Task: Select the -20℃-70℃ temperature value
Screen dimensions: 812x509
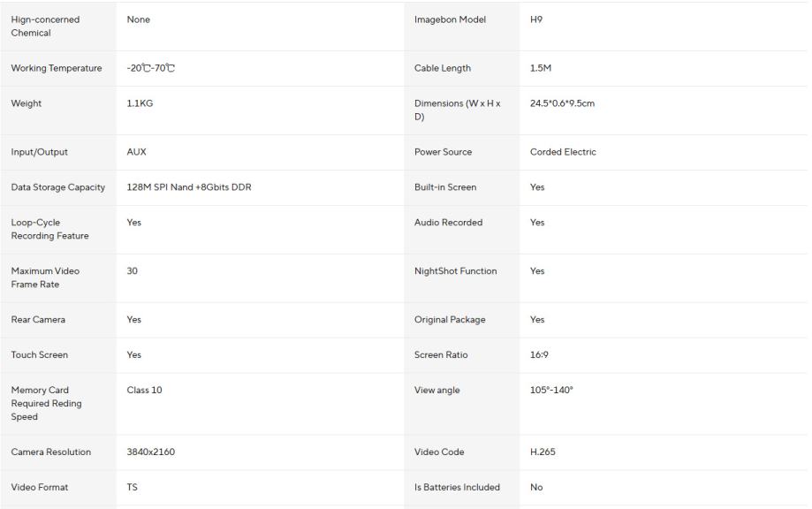Action: pos(151,69)
